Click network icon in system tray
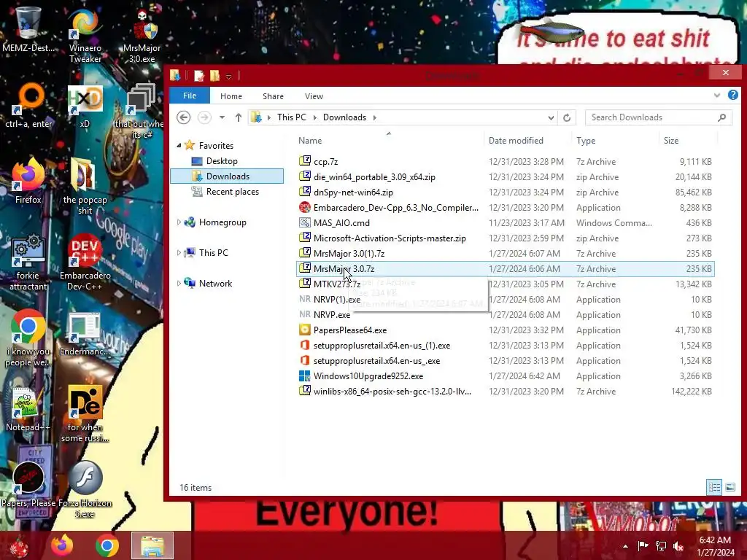Screen dimensions: 747x560 pyautogui.click(x=661, y=545)
